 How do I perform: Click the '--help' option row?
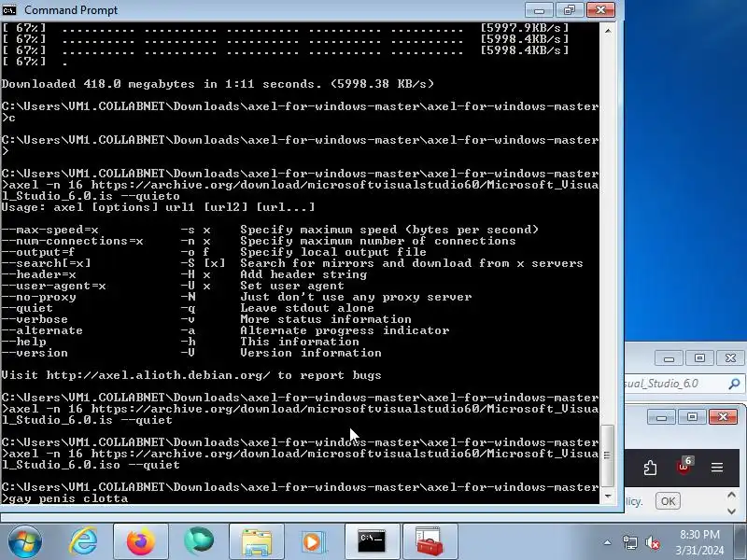[x=180, y=342]
